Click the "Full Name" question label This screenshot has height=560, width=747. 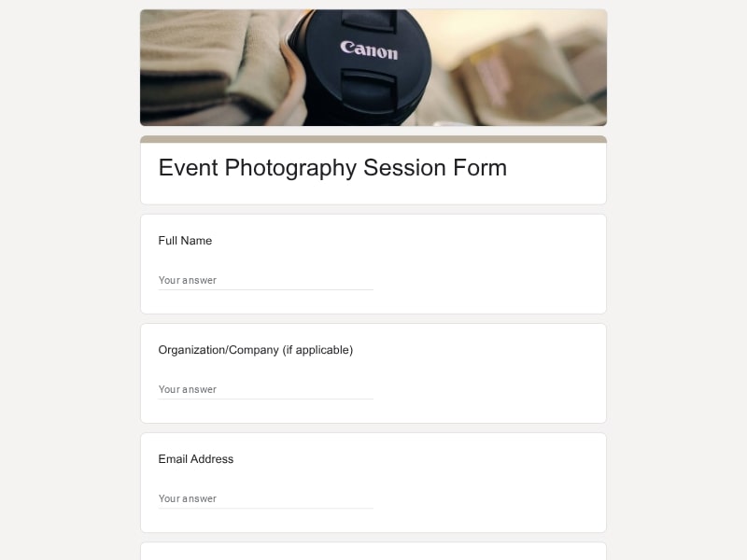click(185, 241)
